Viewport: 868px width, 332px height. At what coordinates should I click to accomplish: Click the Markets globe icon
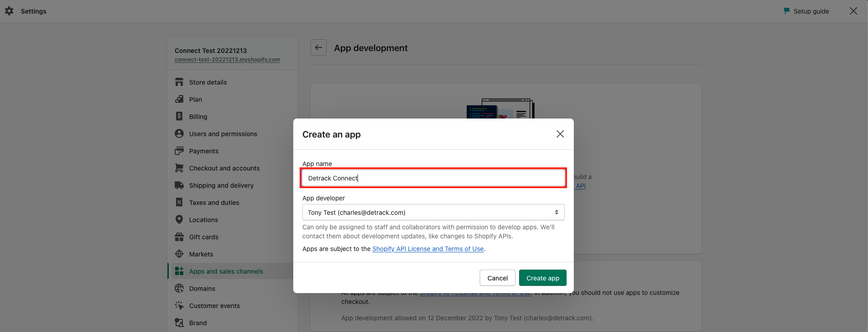click(x=179, y=254)
